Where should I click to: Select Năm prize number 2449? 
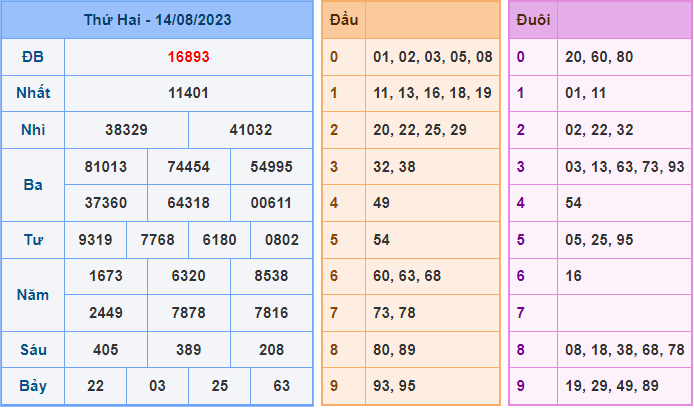tap(106, 313)
